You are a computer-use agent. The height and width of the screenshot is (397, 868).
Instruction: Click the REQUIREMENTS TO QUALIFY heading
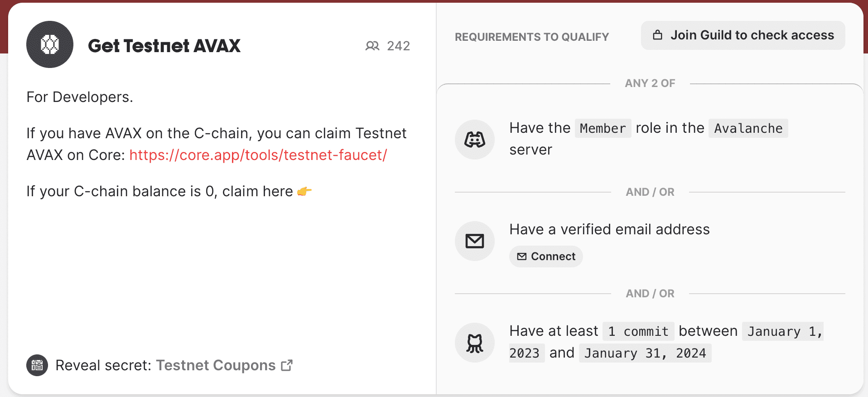tap(531, 37)
